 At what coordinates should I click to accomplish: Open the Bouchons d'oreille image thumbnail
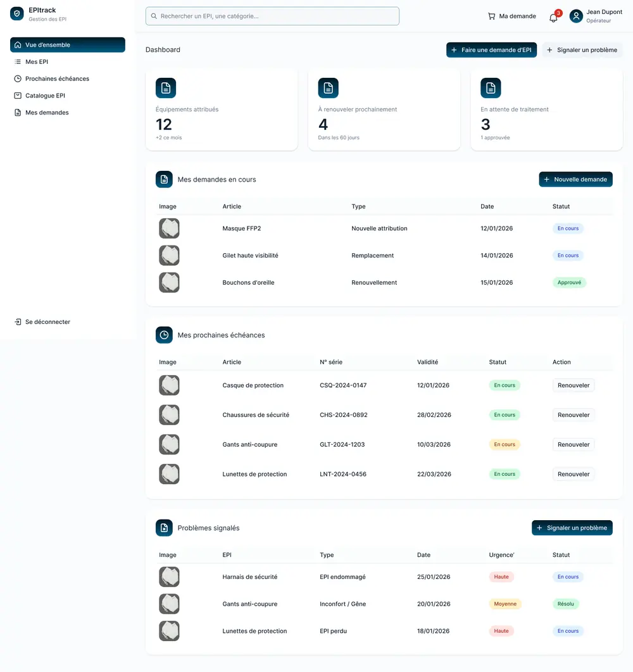[169, 282]
